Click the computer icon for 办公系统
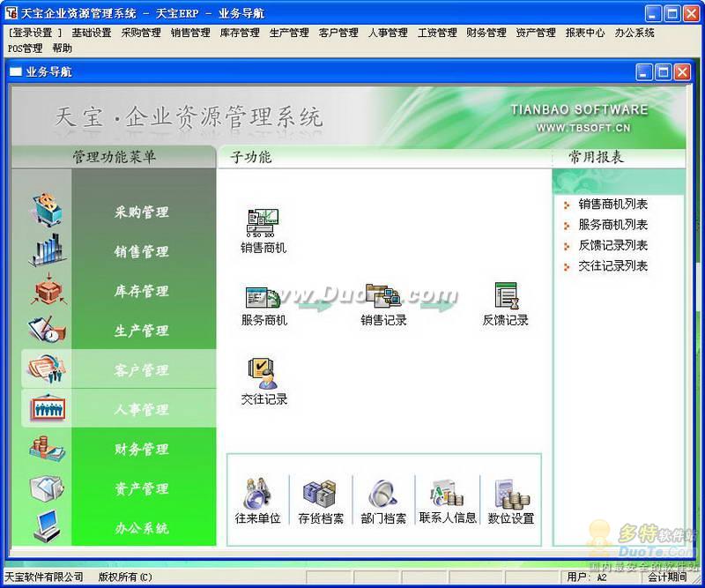The image size is (705, 588). point(48,525)
